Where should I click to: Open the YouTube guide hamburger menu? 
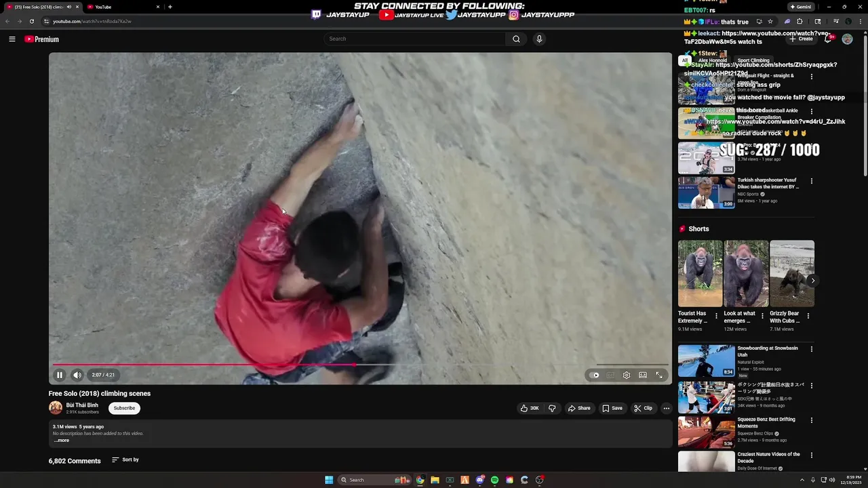point(12,39)
